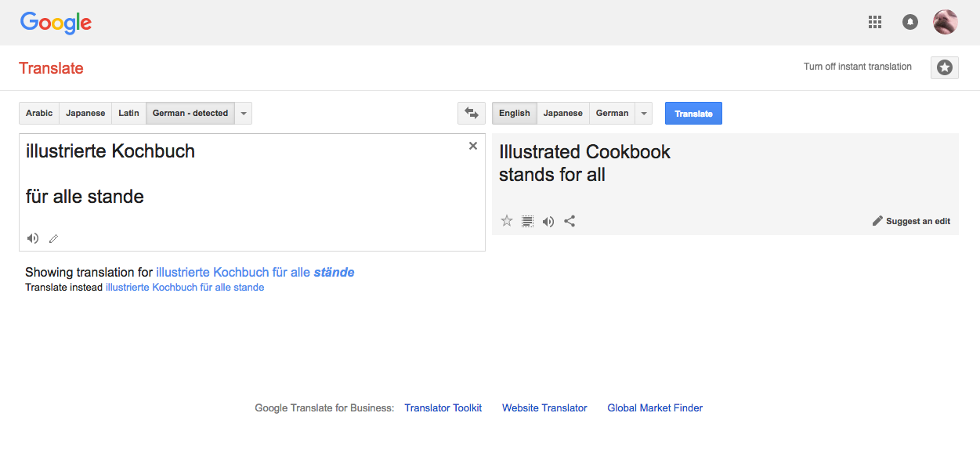Click the Google logo
The image size is (980, 460).
click(x=56, y=23)
